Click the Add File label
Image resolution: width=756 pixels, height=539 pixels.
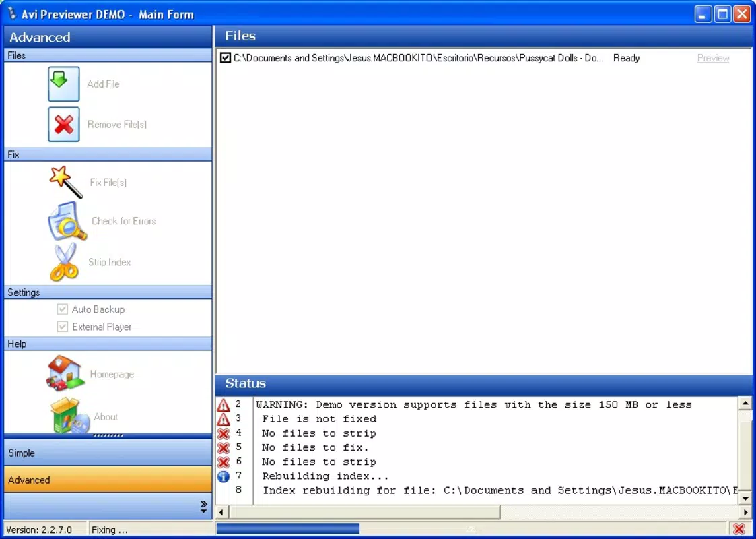click(x=103, y=84)
